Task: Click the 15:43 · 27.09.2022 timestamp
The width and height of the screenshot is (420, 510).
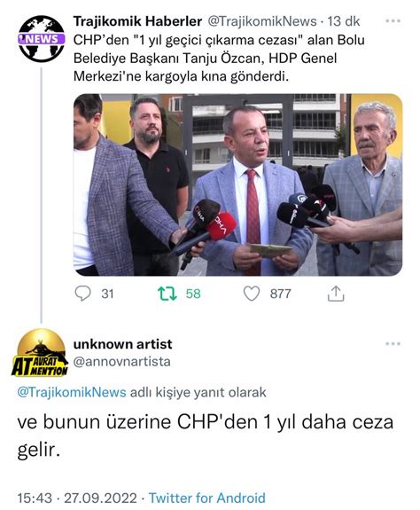Action: click(77, 498)
